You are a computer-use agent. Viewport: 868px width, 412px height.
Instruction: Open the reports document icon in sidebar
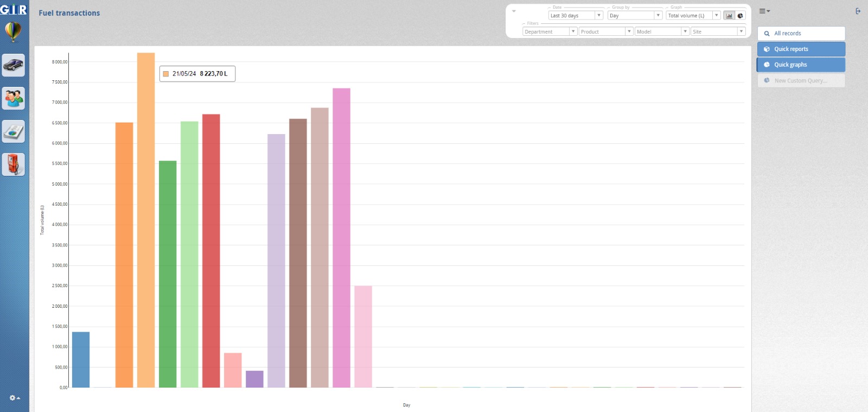click(x=14, y=131)
